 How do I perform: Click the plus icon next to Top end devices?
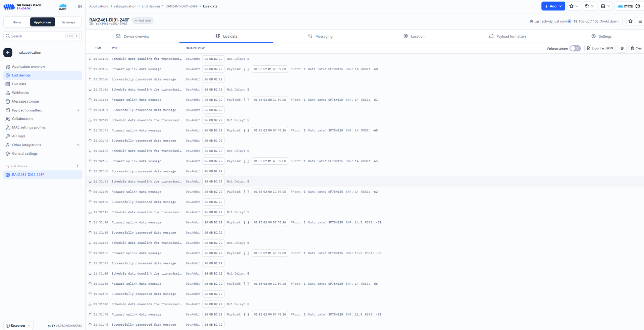pyautogui.click(x=77, y=166)
